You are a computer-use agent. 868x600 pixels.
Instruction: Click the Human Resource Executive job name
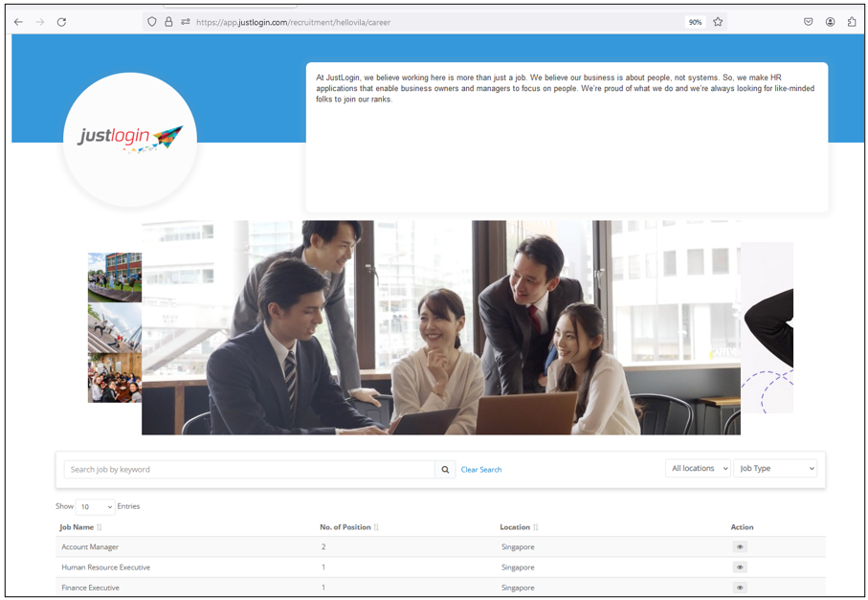(105, 567)
